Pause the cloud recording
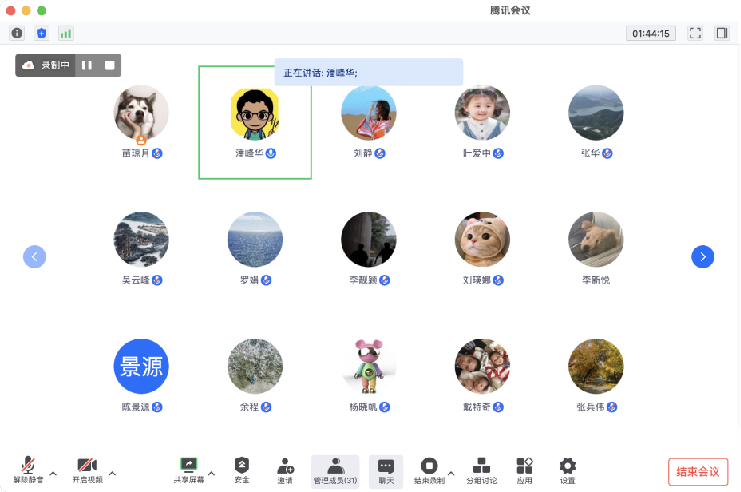741x492 pixels. click(x=87, y=65)
